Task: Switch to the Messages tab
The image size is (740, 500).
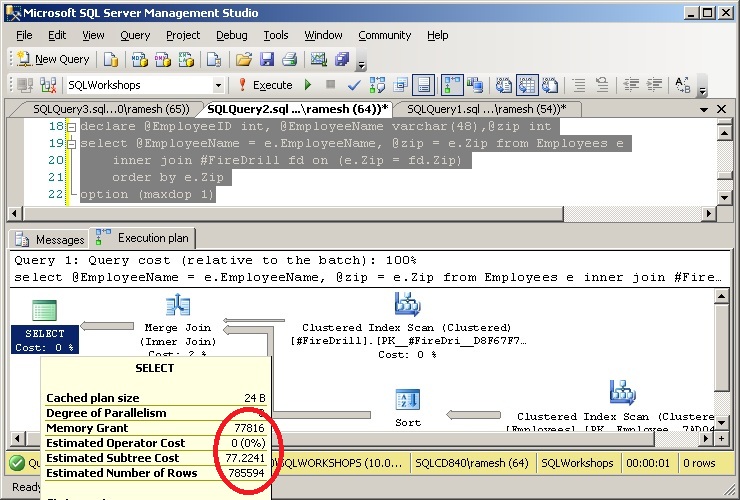Action: coord(50,239)
